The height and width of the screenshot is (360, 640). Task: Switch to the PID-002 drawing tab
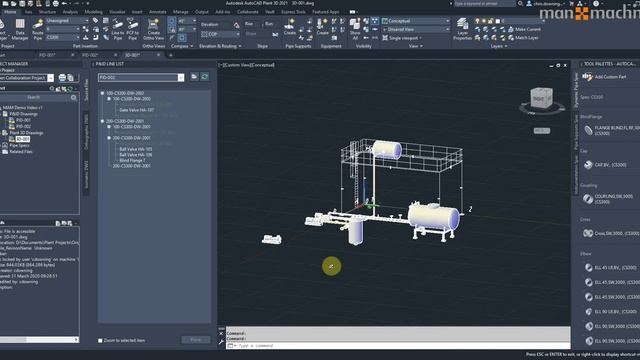click(90, 55)
